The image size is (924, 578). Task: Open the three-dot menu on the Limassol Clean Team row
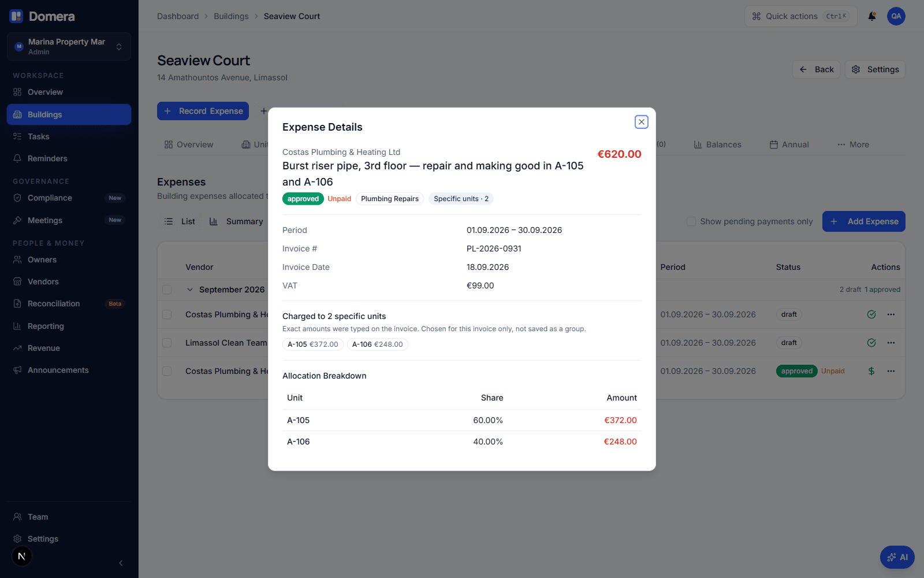(x=891, y=343)
